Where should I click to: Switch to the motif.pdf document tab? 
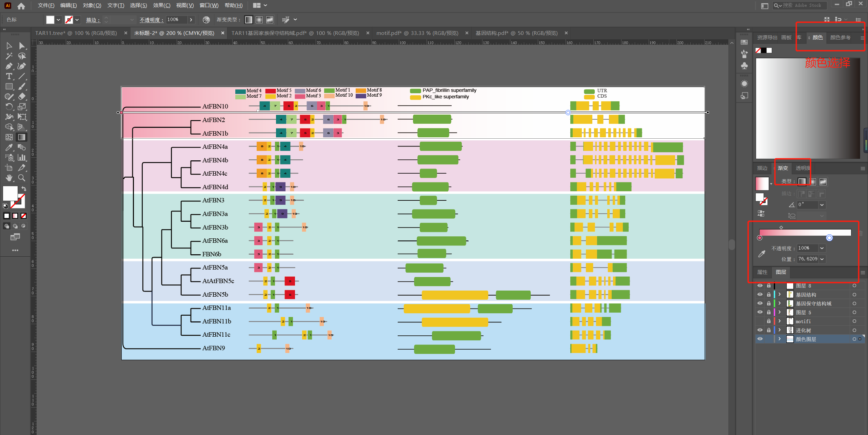pos(417,33)
